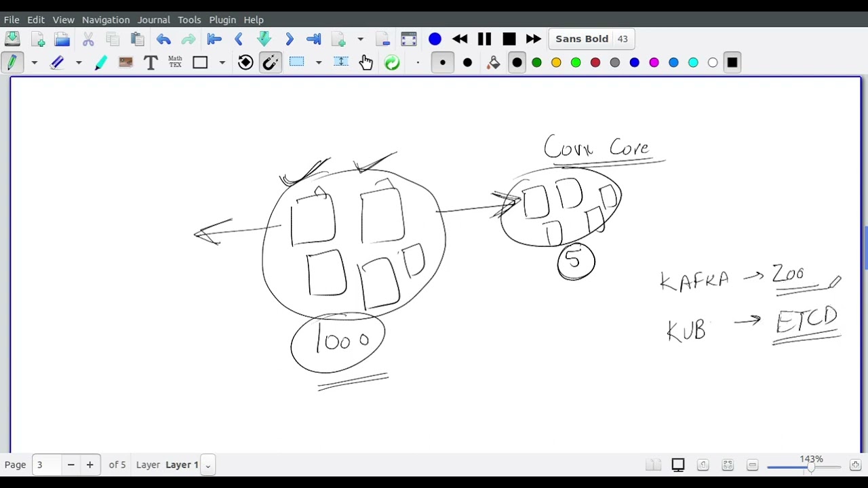Create a new document with New icon
Viewport: 868px width, 488px height.
pyautogui.click(x=37, y=39)
